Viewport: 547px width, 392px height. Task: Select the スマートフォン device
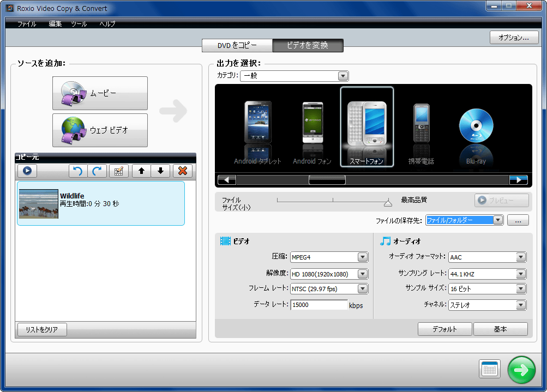pyautogui.click(x=367, y=127)
